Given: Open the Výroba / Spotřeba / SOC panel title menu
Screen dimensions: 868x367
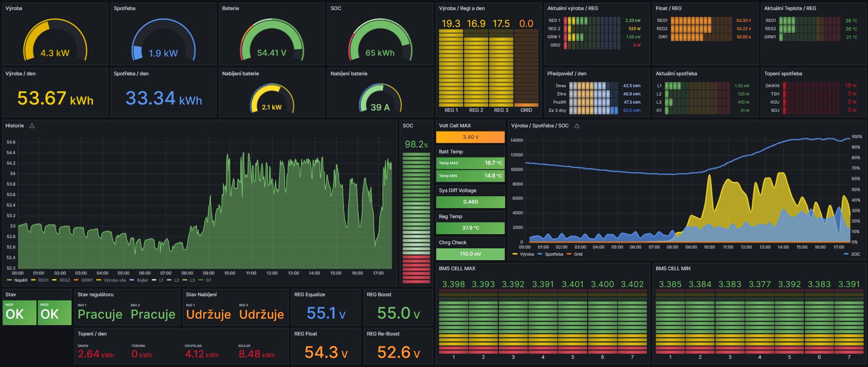Looking at the screenshot, I should (x=540, y=126).
